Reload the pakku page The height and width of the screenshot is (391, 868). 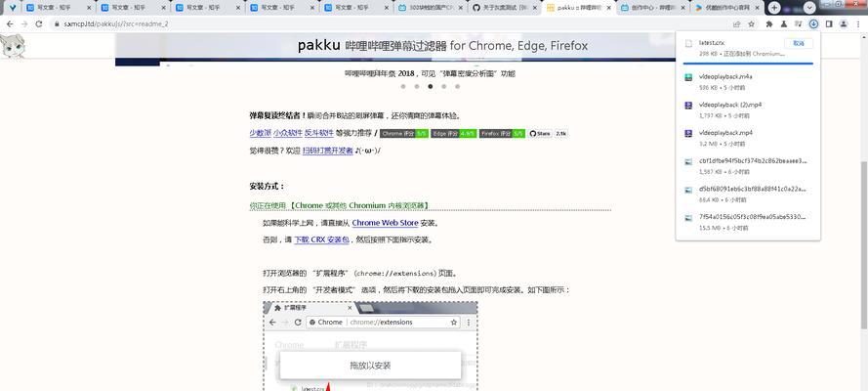39,23
